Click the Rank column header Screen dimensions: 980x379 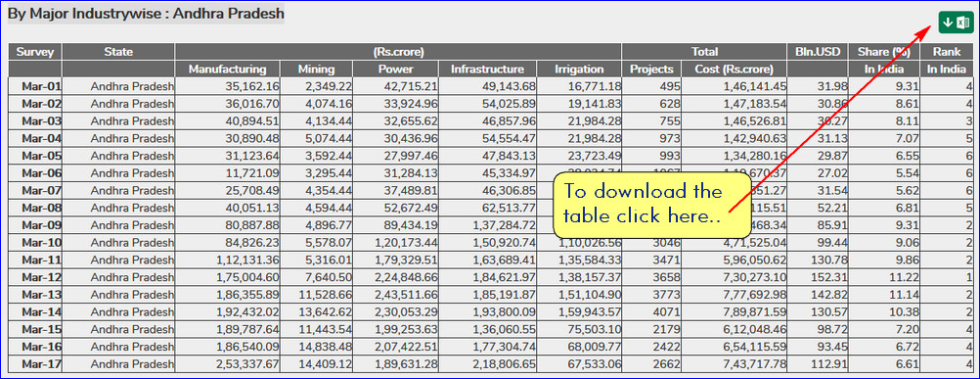click(x=946, y=52)
